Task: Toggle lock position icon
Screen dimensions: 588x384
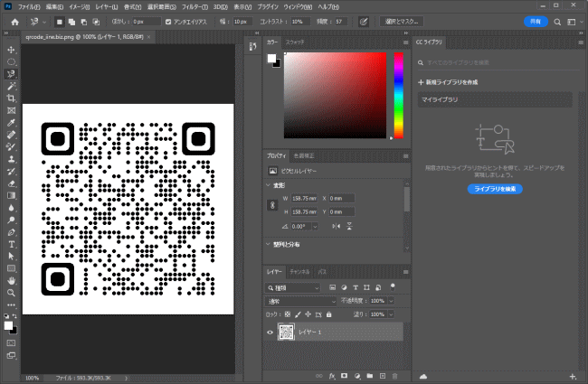Action: click(x=308, y=314)
